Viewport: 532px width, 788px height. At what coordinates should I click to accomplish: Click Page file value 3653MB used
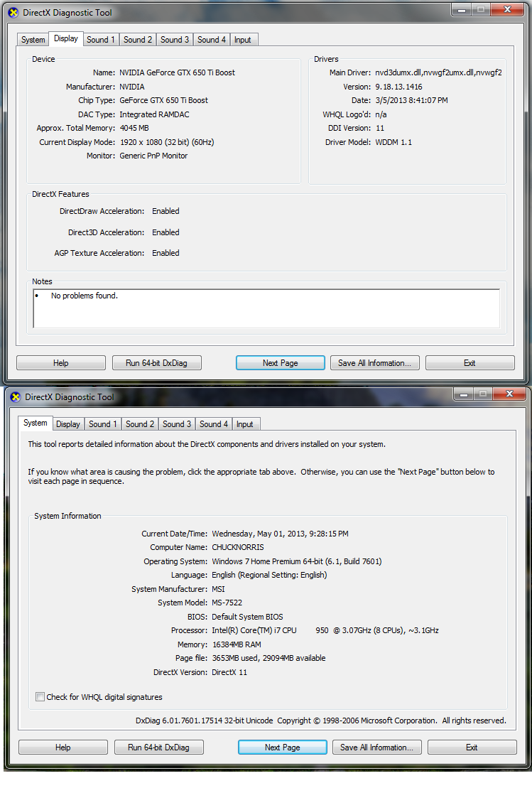click(x=268, y=659)
